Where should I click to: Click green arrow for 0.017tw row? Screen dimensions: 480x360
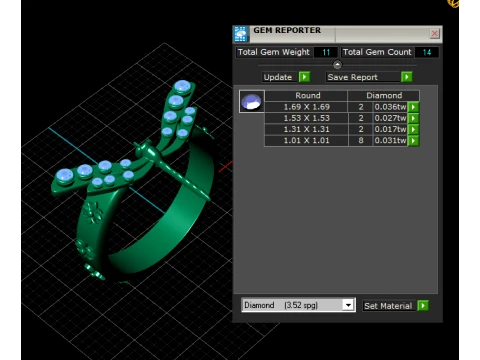click(414, 129)
